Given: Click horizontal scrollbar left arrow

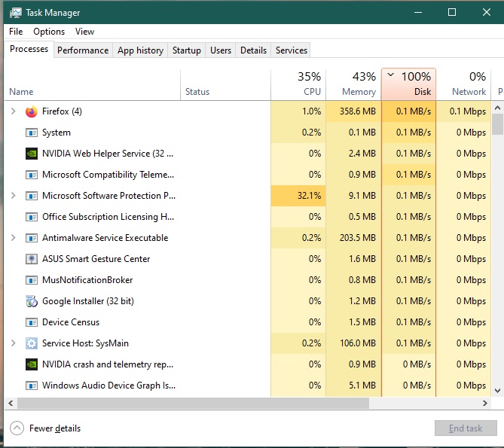Looking at the screenshot, I should pos(11,403).
